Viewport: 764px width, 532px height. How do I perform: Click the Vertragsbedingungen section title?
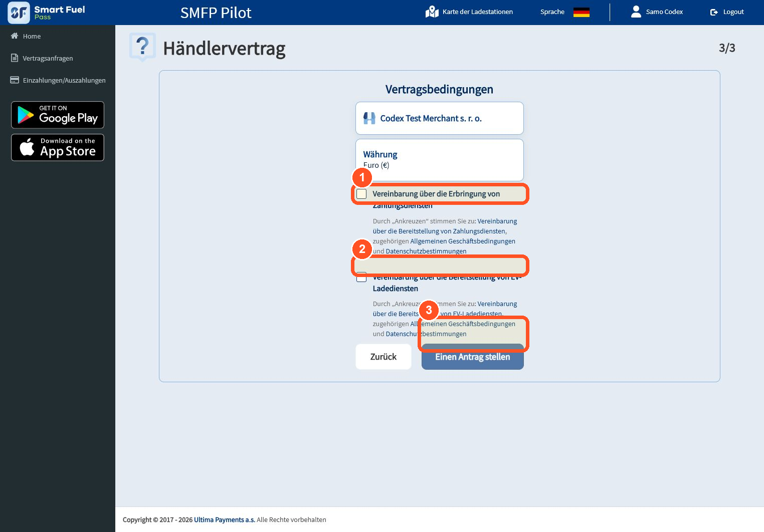coord(439,89)
